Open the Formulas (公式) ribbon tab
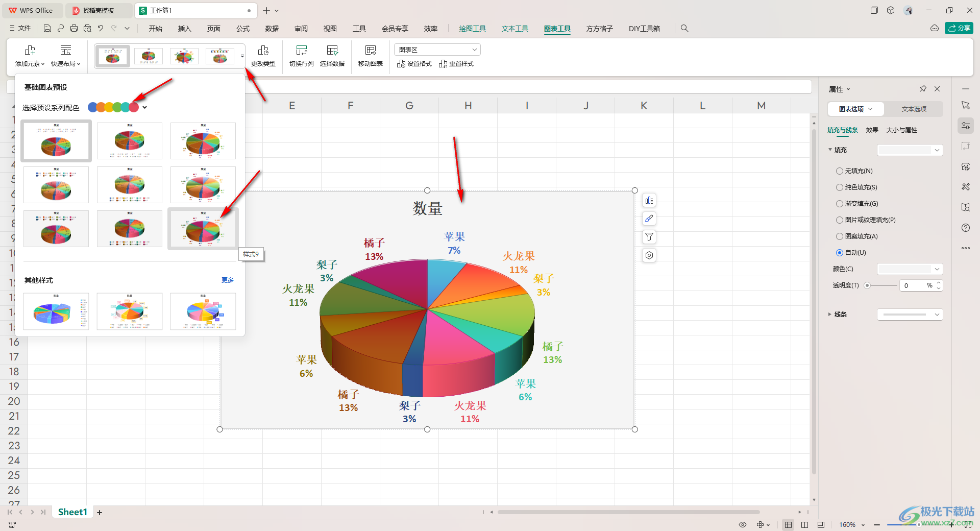 243,29
